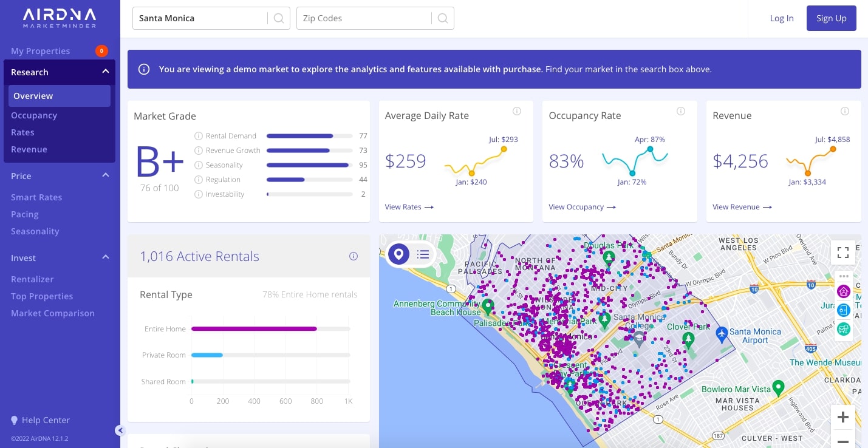
Task: Click the Sign Up button
Action: tap(831, 18)
